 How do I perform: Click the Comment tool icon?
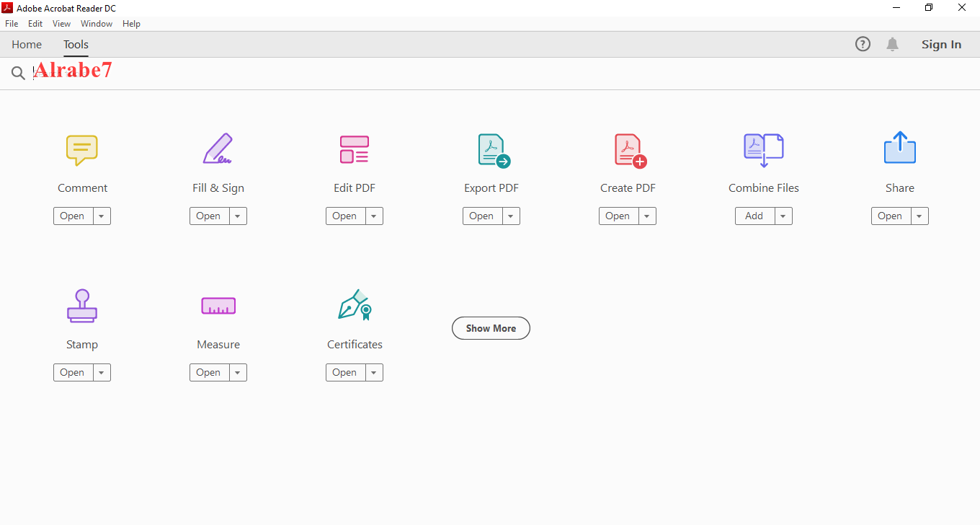tap(82, 150)
